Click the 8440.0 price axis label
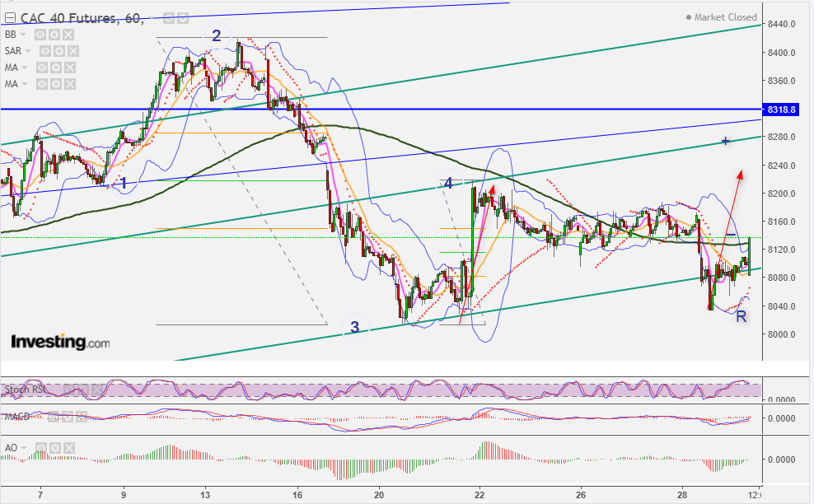The width and height of the screenshot is (814, 504). [781, 24]
